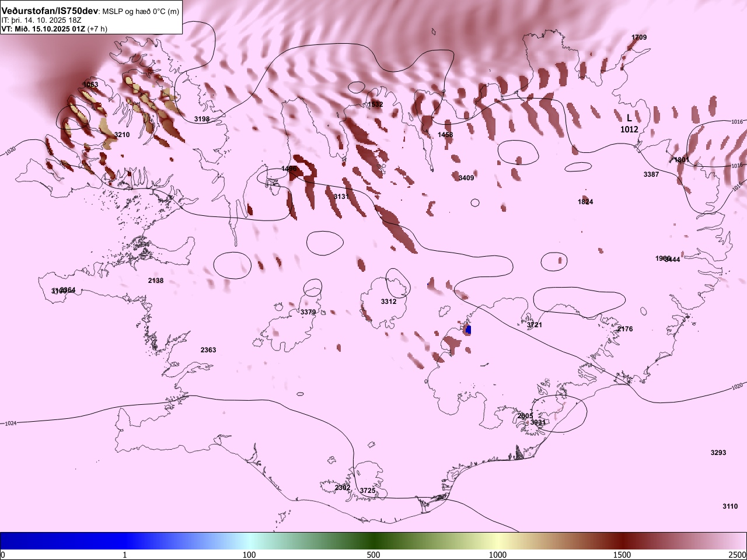The width and height of the screenshot is (747, 560).
Task: Click the VT: Mið. 15.10.2025 01Z line
Action: coord(54,29)
